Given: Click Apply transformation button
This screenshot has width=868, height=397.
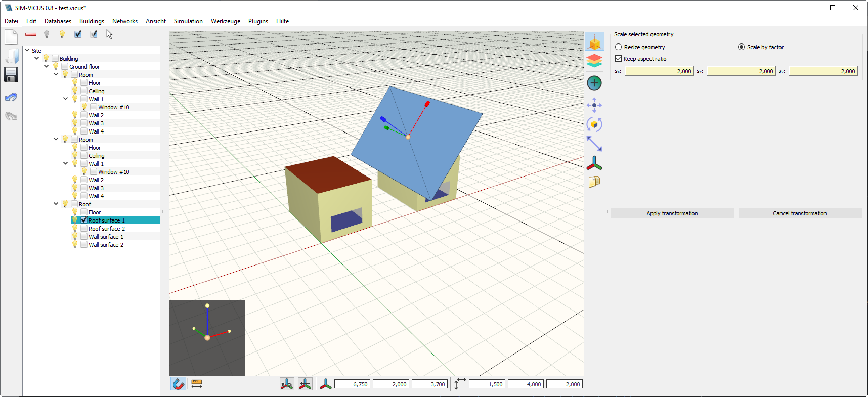Looking at the screenshot, I should tap(672, 213).
